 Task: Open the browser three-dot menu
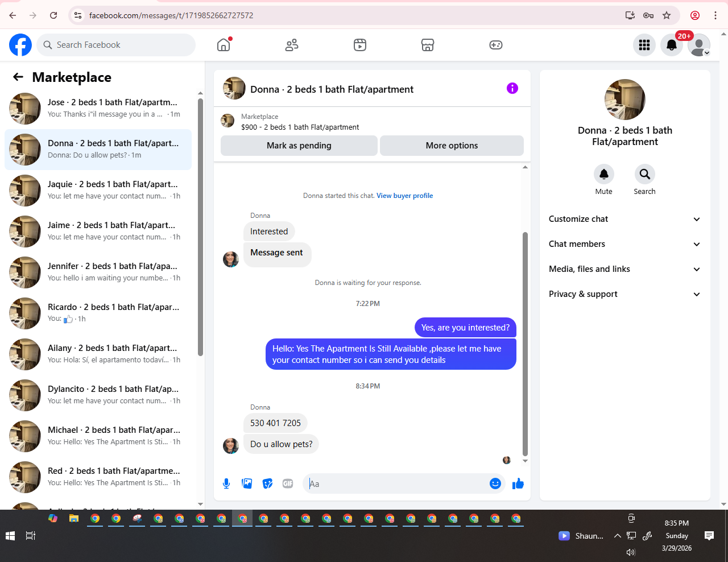[x=715, y=15]
